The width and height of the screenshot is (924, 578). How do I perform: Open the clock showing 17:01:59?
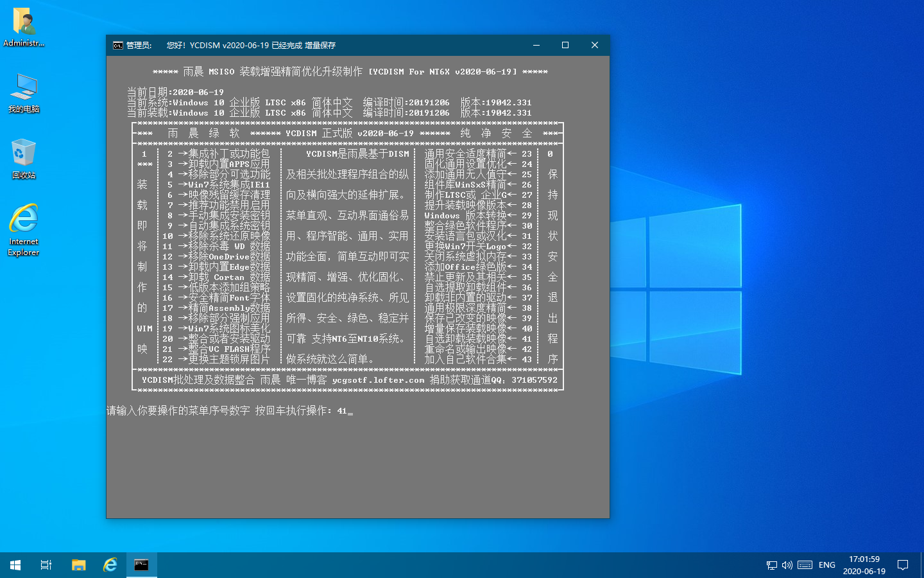coord(864,565)
